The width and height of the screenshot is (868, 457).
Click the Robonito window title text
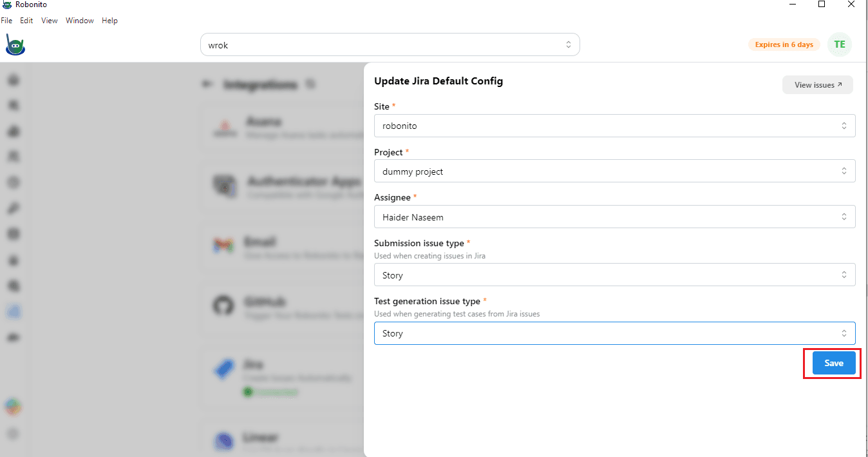(32, 5)
